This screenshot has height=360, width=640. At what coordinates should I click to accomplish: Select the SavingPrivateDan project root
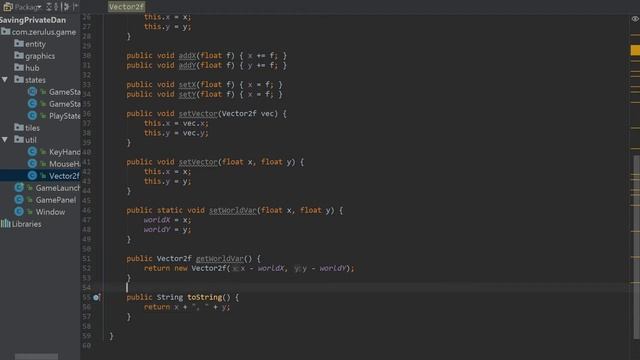[33, 20]
